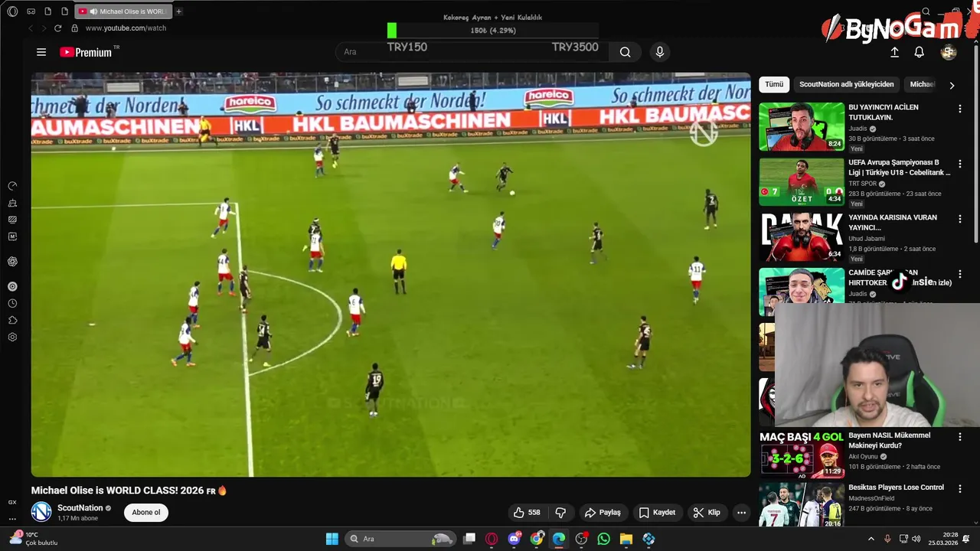
Task: Open the ScoutNation channel name link
Action: tap(80, 508)
